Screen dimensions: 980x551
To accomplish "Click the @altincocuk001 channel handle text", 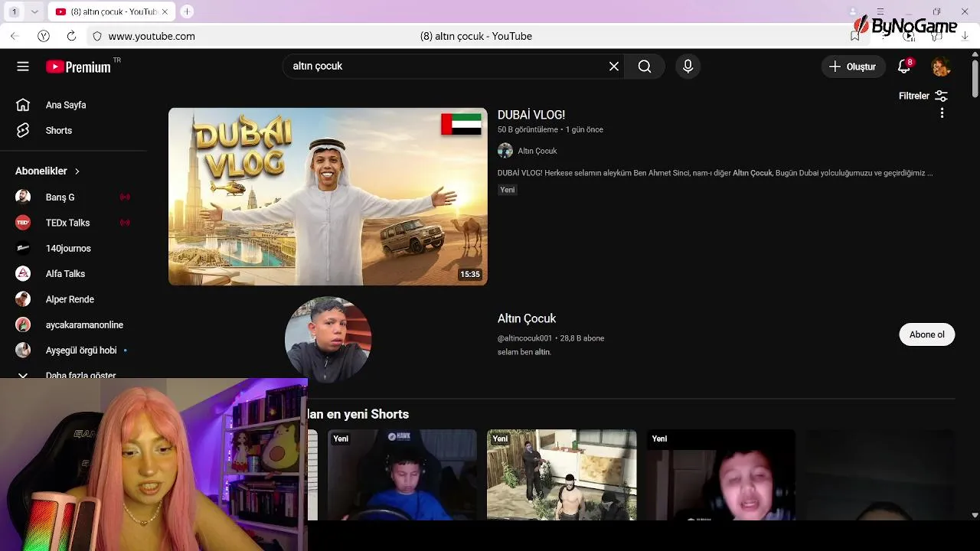I will [x=524, y=338].
